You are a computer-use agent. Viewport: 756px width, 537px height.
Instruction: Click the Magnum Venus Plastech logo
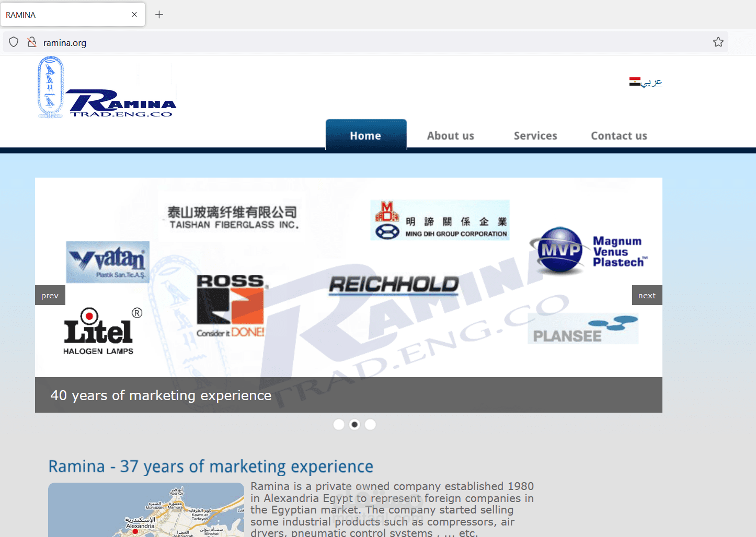point(589,251)
